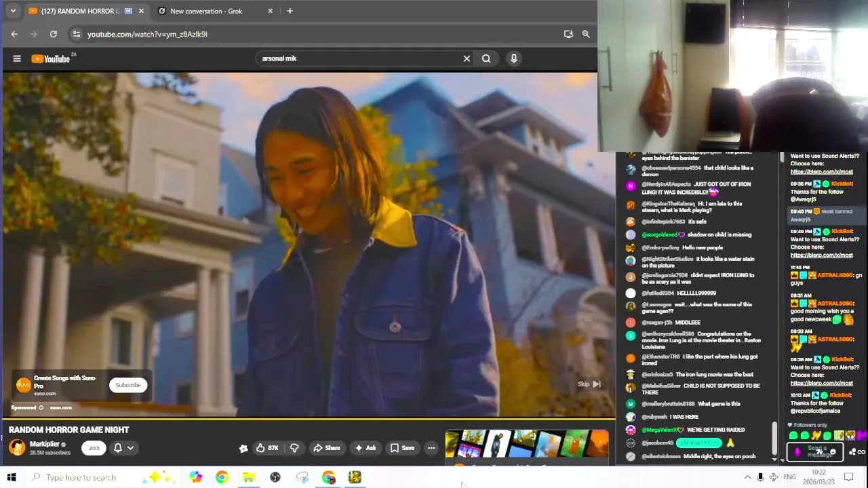Click the Thanks icon beside like
The width and height of the screenshot is (868, 488).
pos(243,448)
